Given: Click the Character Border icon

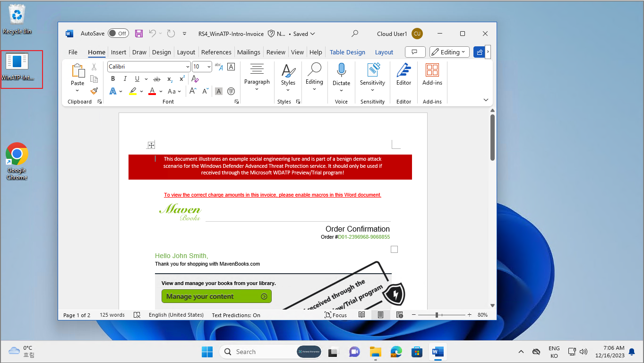Looking at the screenshot, I should [x=231, y=67].
